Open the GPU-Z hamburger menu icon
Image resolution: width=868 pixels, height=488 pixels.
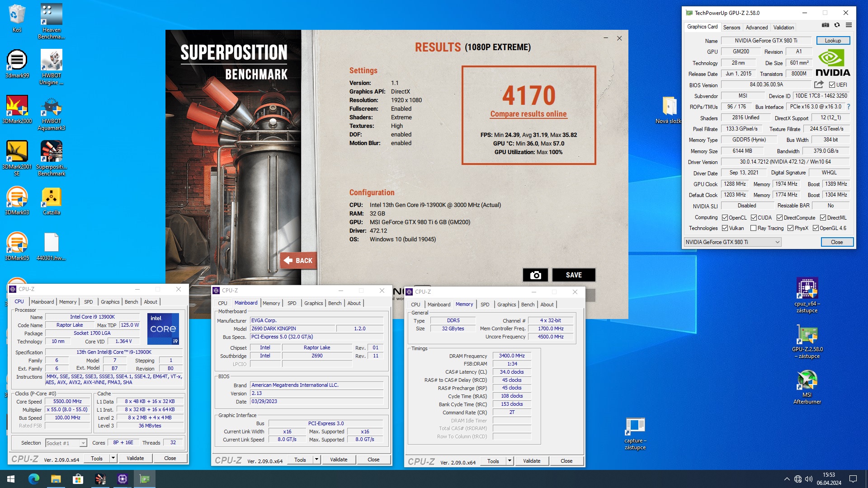pyautogui.click(x=849, y=25)
